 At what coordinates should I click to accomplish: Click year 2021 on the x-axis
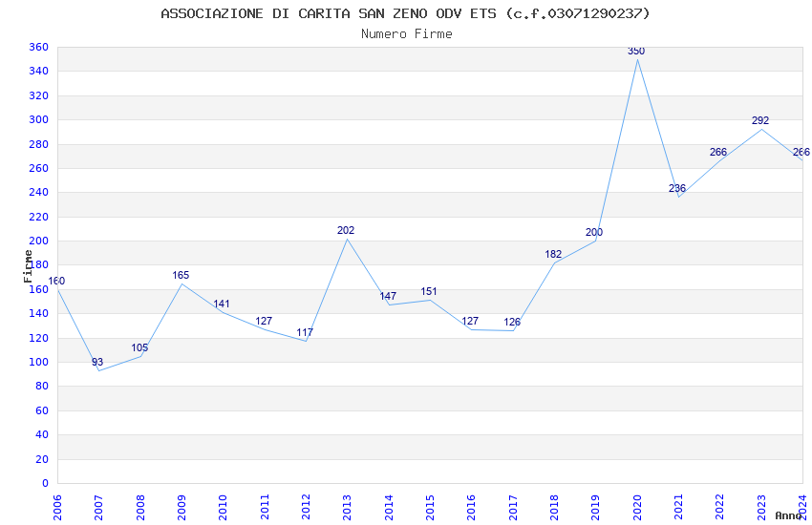678,508
